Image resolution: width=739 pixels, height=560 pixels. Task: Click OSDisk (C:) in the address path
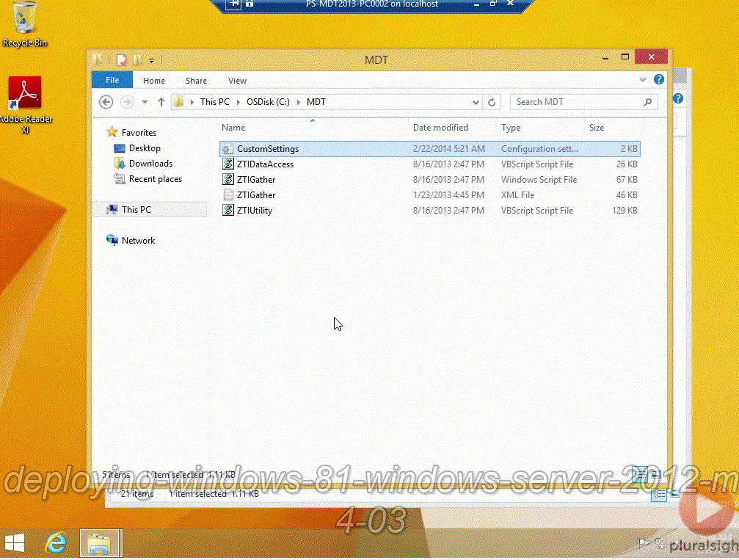click(x=268, y=102)
